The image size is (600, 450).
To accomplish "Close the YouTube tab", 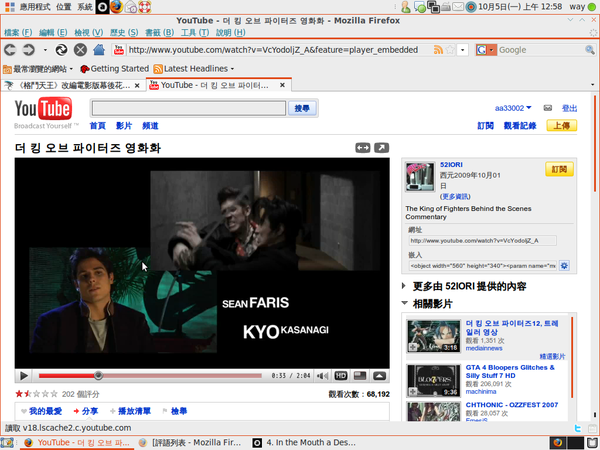I will pos(282,85).
